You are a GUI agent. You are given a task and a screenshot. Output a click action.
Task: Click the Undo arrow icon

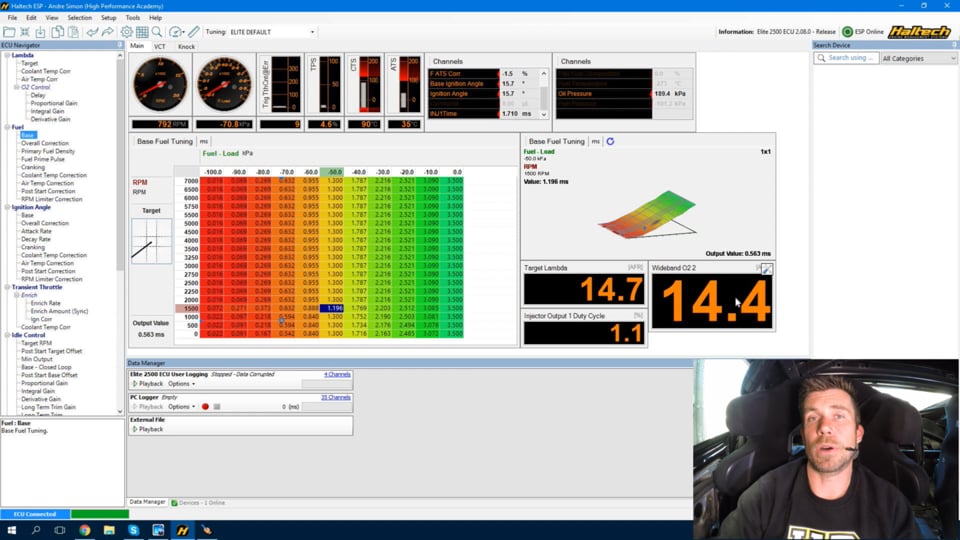[x=92, y=32]
